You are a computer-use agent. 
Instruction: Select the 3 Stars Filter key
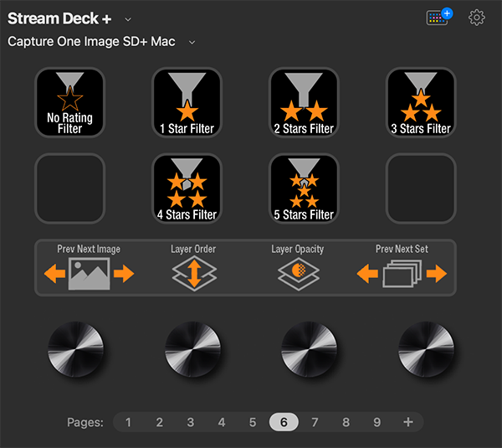[x=421, y=102]
